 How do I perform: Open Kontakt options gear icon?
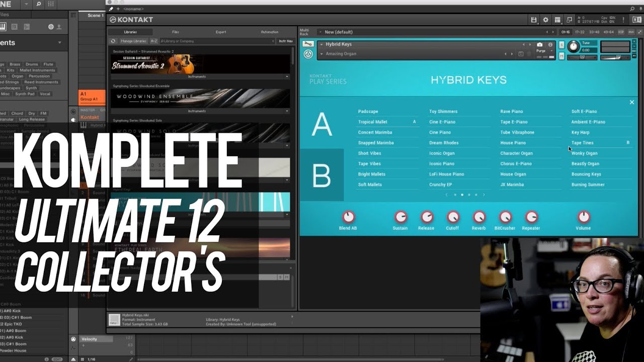(546, 20)
